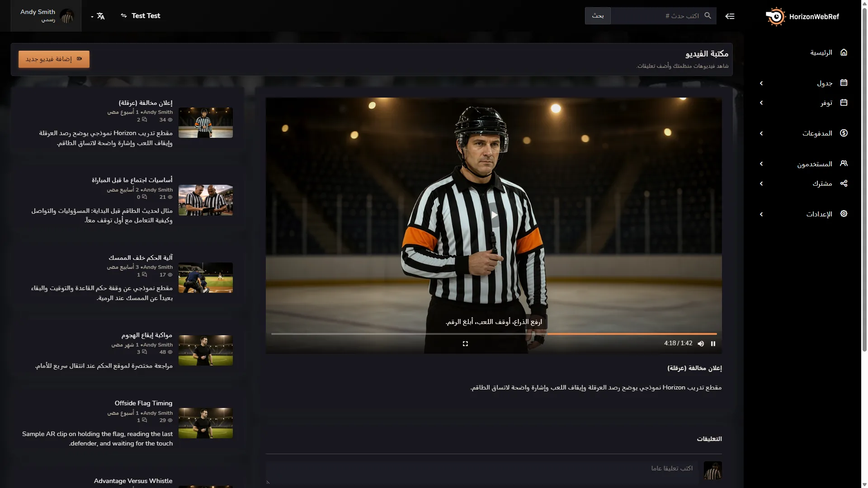Go to الرئيسية home page
This screenshot has height=488, width=868.
821,53
